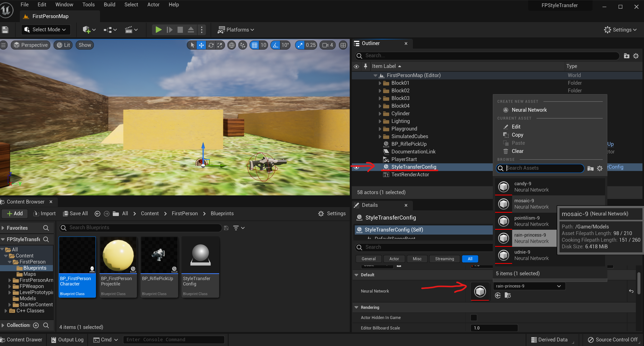Expand the Block01 folder in Outliner
This screenshot has height=346, width=644.
(x=380, y=83)
